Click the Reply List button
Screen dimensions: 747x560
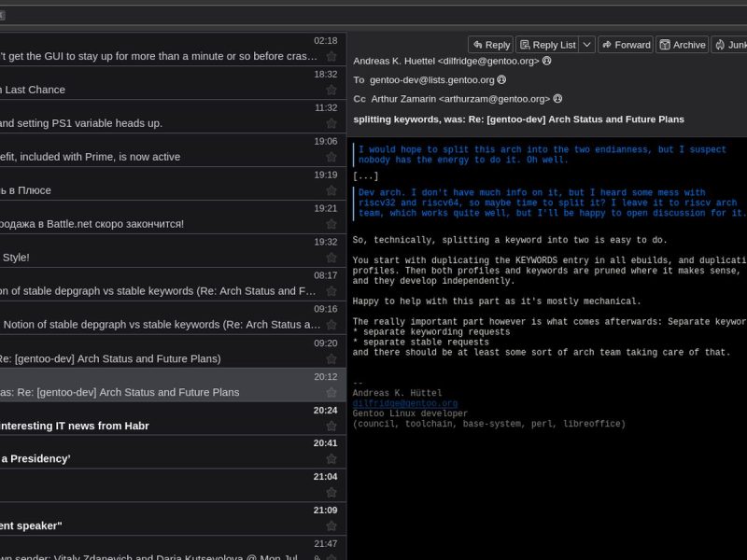(x=547, y=45)
